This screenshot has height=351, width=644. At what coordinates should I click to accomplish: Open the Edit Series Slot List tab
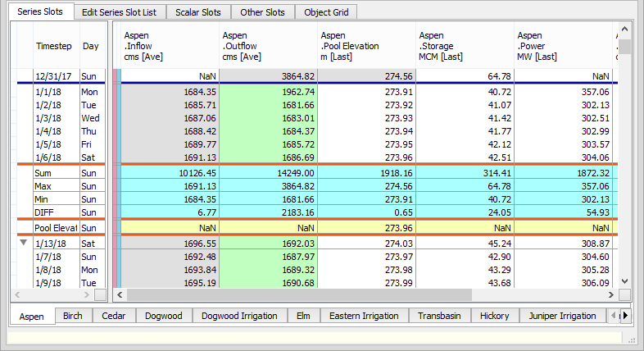tap(120, 12)
